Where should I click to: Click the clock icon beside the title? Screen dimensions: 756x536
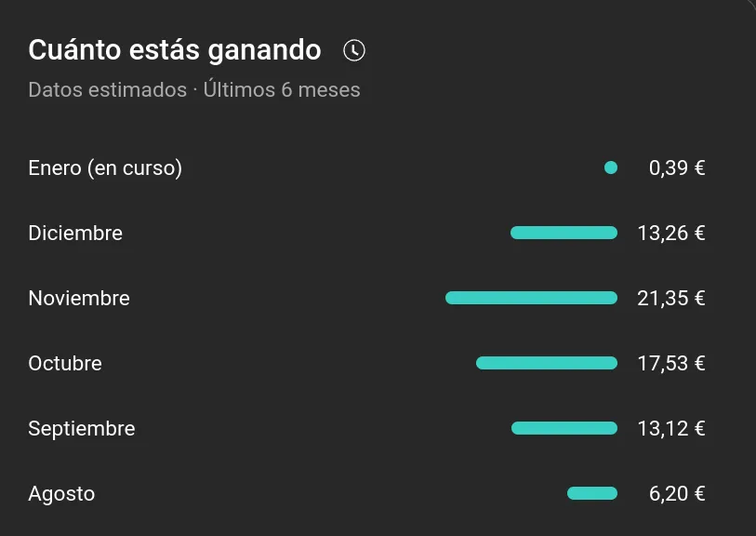pyautogui.click(x=354, y=50)
